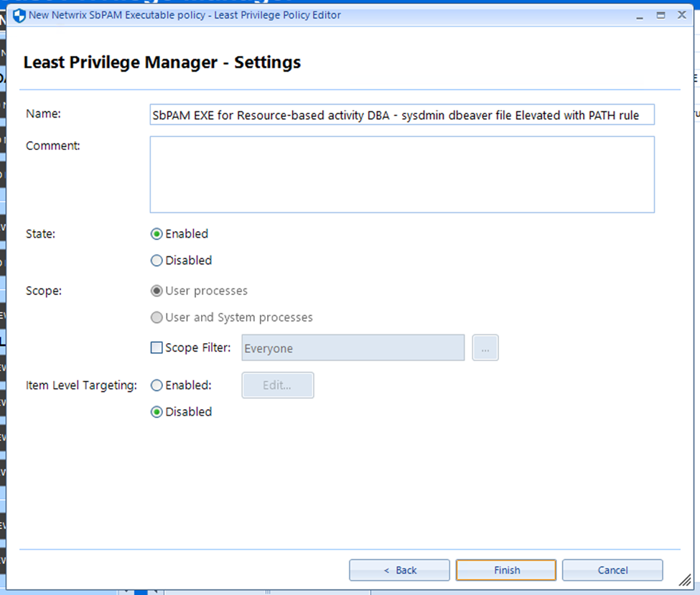
Task: Close the policy editor dialog
Action: pyautogui.click(x=681, y=15)
